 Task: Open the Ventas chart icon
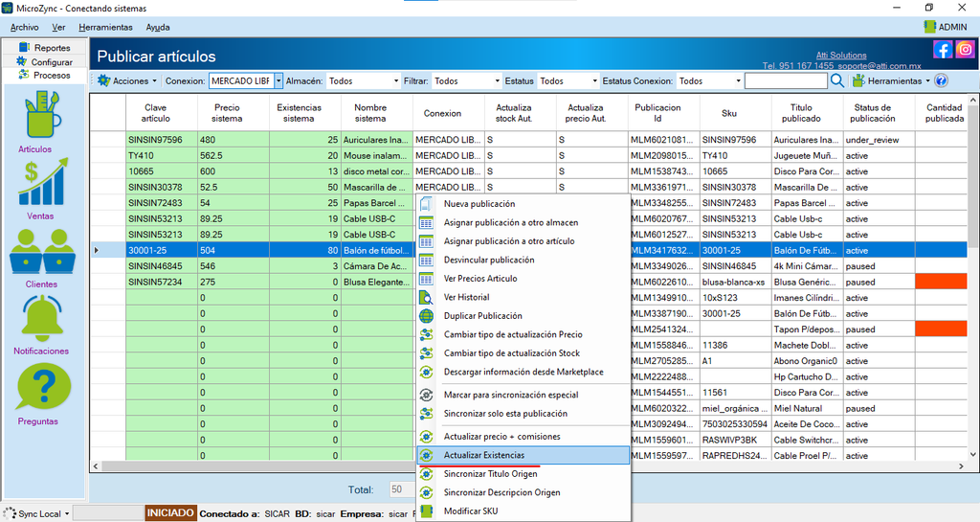point(42,182)
